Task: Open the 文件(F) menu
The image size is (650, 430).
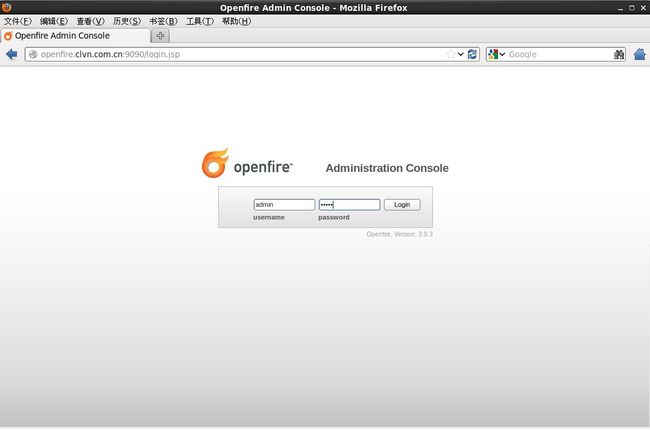Action: pyautogui.click(x=17, y=21)
